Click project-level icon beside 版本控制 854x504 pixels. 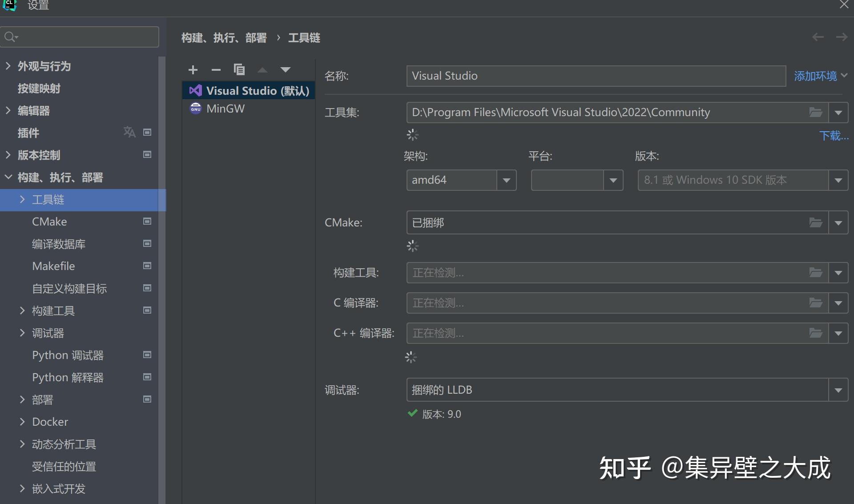[147, 154]
